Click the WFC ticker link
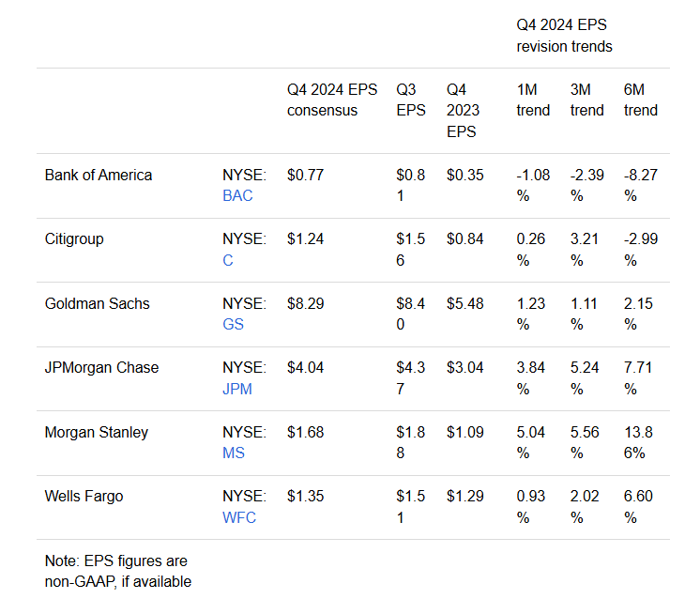This screenshot has width=700, height=599. (x=239, y=517)
